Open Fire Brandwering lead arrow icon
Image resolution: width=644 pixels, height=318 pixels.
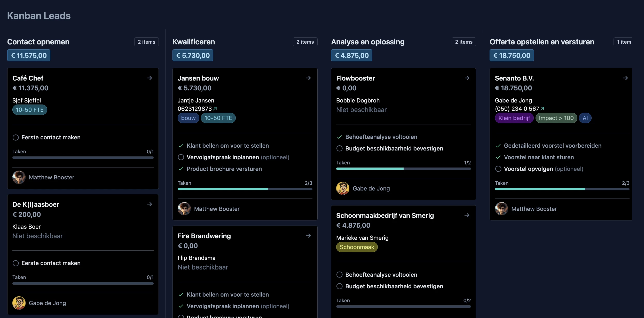click(x=308, y=236)
